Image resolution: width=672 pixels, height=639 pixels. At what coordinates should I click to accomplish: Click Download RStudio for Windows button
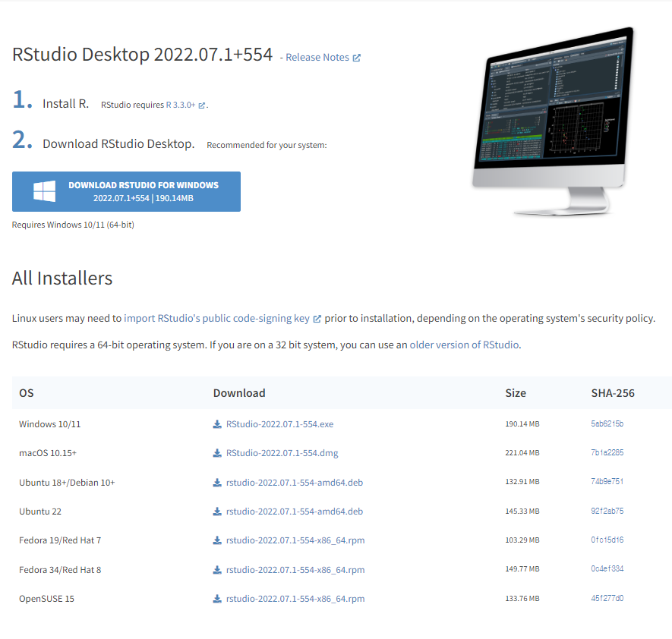126,191
